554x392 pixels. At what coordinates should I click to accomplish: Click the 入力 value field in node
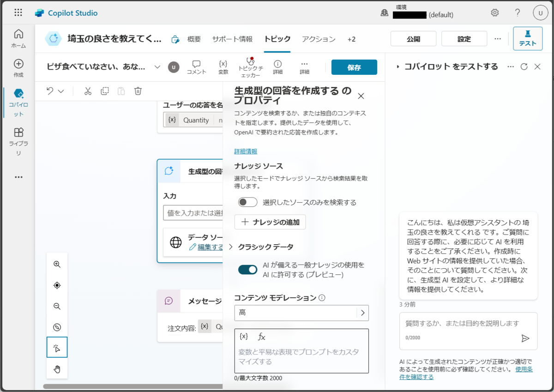pyautogui.click(x=193, y=213)
